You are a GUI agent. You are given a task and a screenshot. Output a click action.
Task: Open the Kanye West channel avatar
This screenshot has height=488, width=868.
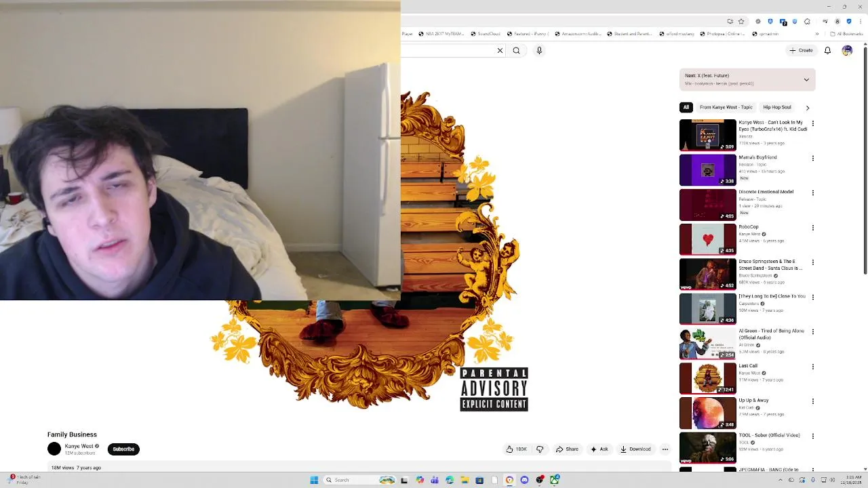pos(54,449)
